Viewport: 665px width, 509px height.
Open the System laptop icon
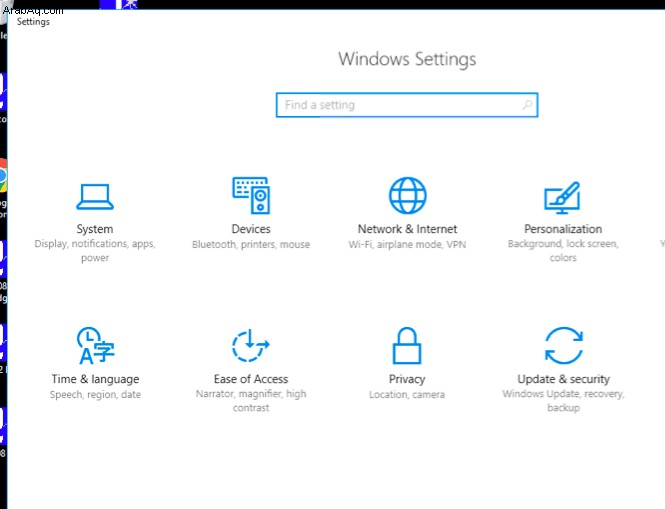pos(95,197)
